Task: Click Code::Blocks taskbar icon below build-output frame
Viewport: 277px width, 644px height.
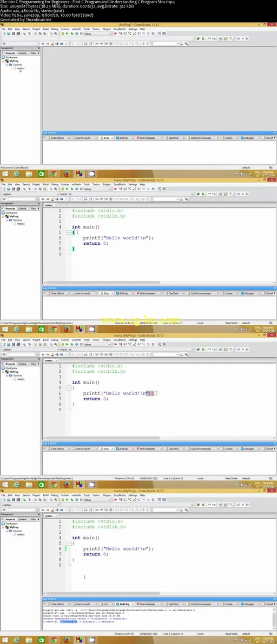Action: coord(80,640)
